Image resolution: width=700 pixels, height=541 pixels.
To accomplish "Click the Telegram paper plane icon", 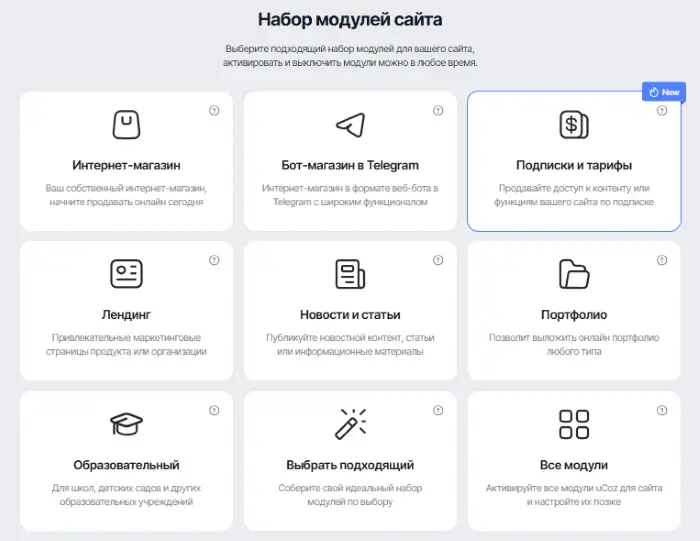I will pos(350,125).
